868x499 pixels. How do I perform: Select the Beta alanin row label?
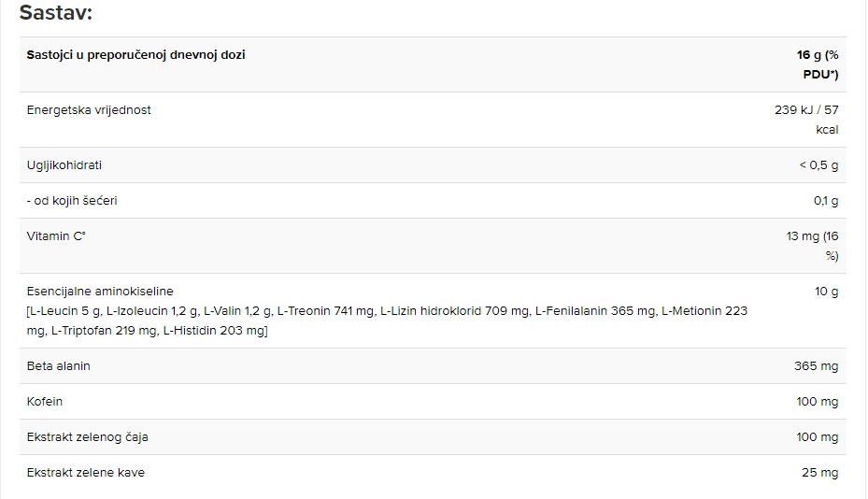click(x=58, y=366)
